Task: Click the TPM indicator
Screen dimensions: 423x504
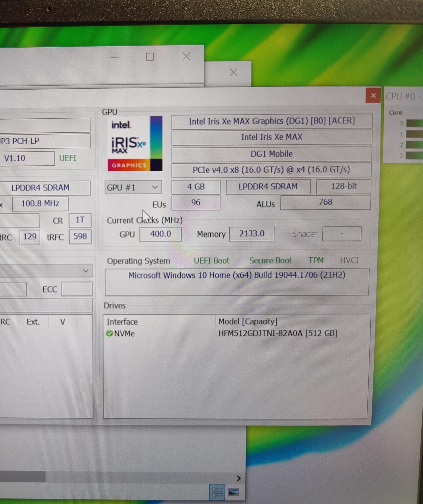Action: click(x=316, y=260)
